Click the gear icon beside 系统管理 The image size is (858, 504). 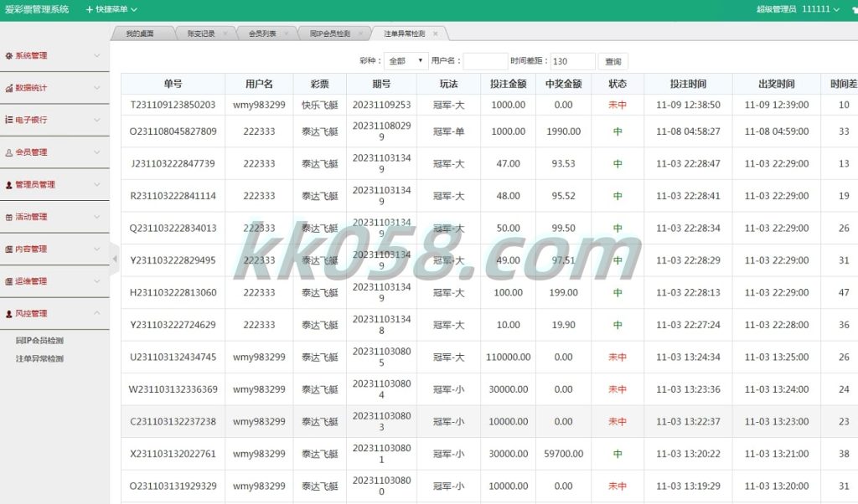point(8,56)
